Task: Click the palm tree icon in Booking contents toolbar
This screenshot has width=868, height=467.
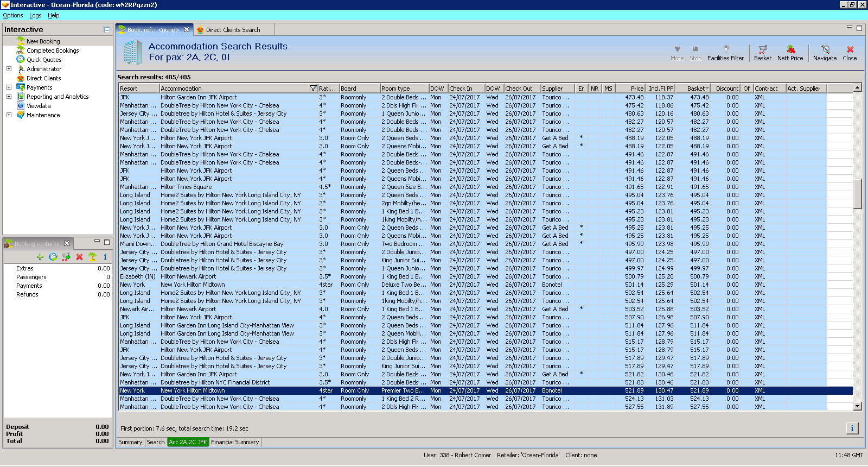Action: coord(92,257)
